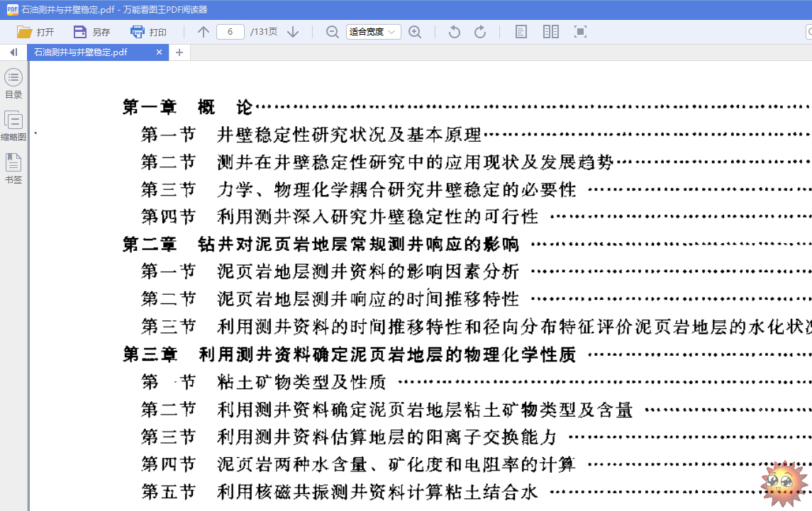This screenshot has width=812, height=511.
Task: Switch to two-page view
Action: point(551,32)
